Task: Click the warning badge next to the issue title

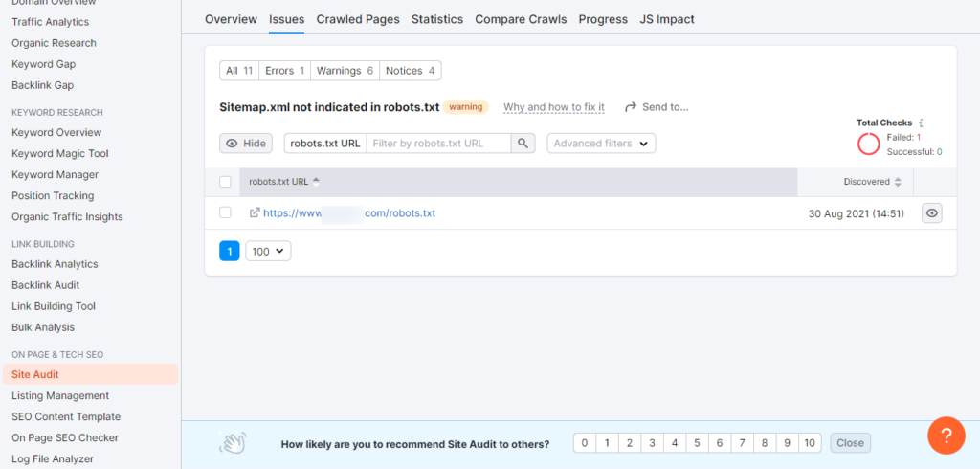Action: coord(466,107)
